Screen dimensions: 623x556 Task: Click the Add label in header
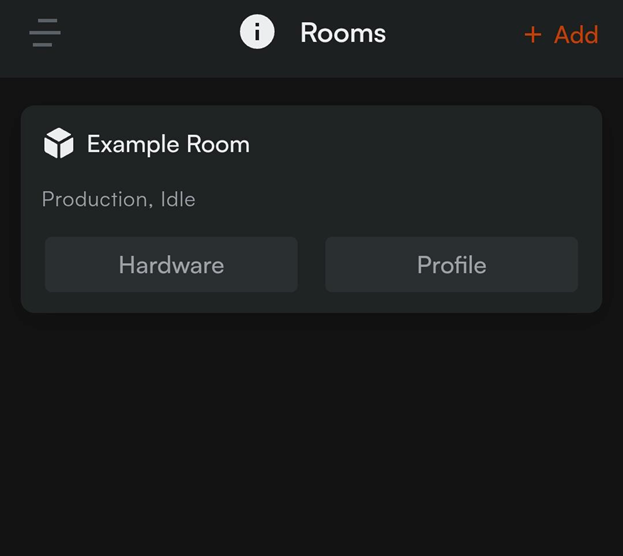point(576,35)
